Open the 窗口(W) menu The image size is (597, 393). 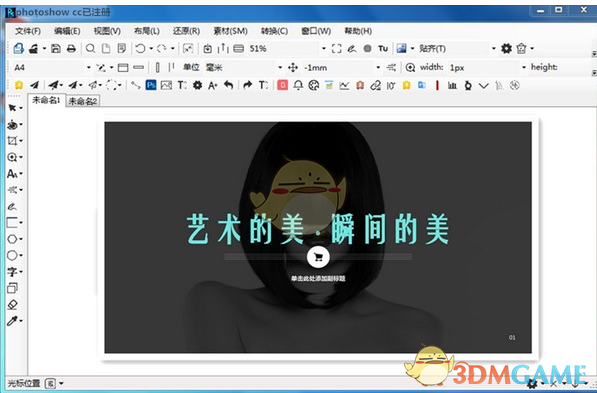coord(316,31)
